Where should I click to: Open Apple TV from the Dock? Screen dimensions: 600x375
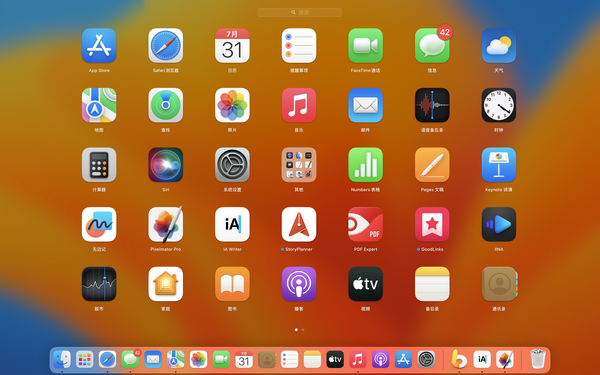[x=335, y=359]
